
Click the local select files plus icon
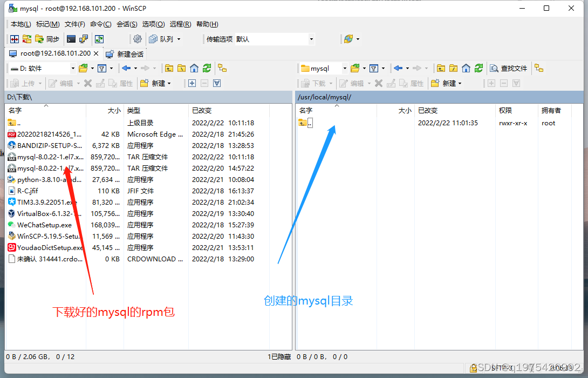point(192,83)
